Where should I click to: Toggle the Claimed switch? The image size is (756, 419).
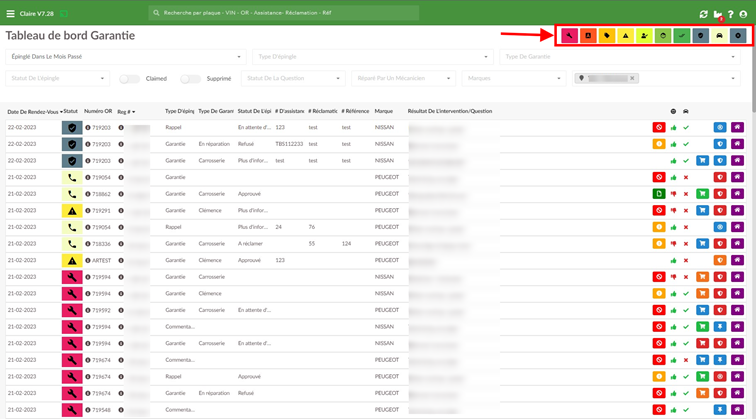(x=129, y=79)
